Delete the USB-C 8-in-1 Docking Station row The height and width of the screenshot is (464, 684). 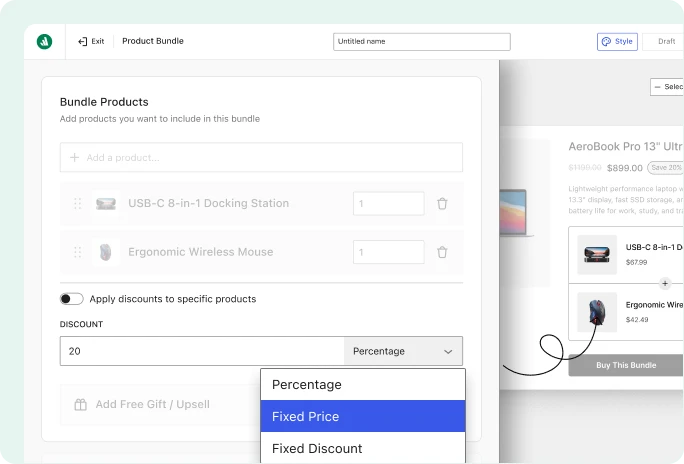(x=442, y=204)
